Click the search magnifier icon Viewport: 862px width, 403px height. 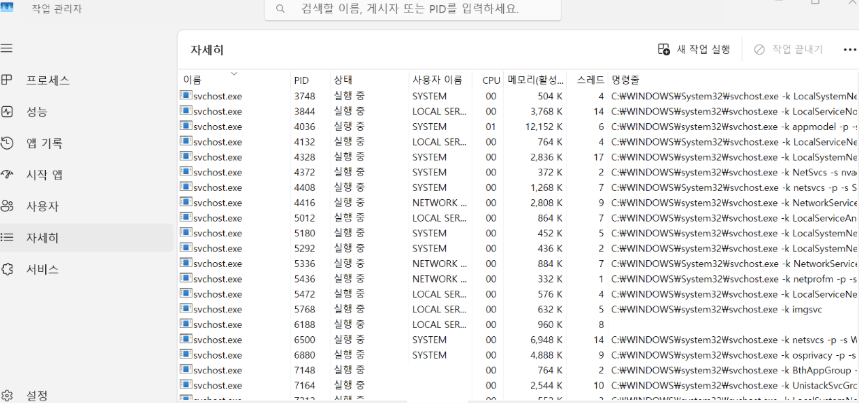tap(280, 9)
